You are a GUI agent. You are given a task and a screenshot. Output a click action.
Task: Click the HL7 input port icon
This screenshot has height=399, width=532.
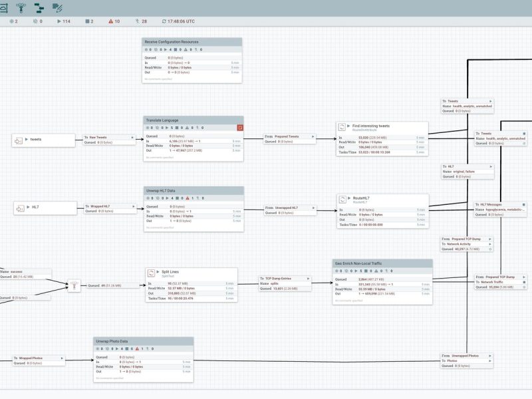click(x=20, y=208)
